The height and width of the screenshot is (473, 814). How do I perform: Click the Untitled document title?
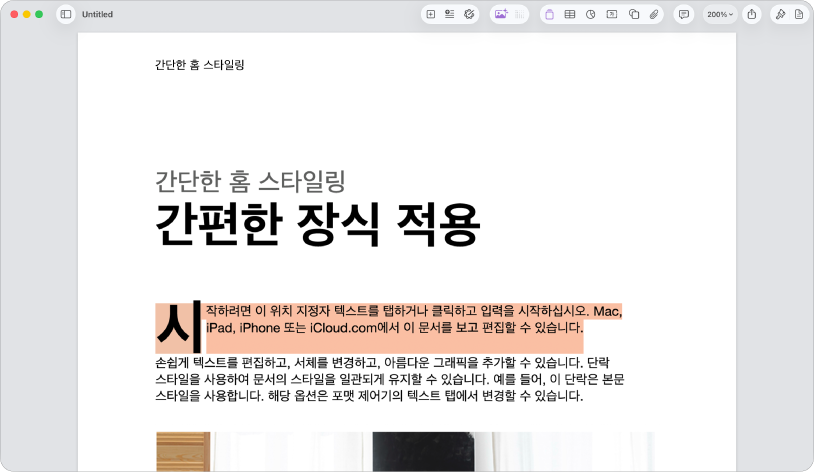tap(97, 15)
